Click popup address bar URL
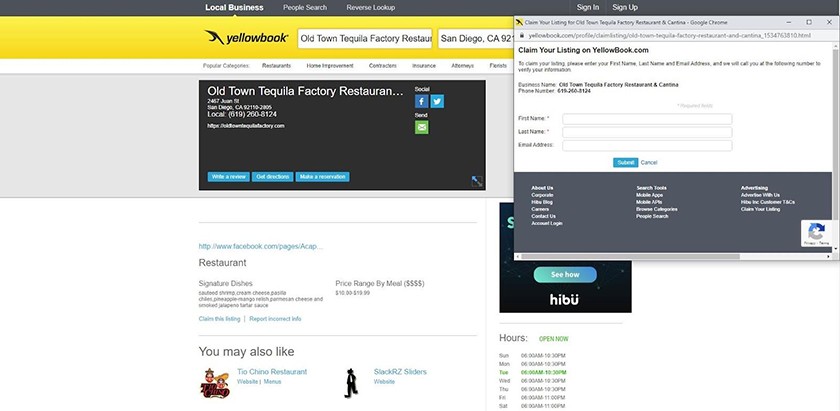840x411 pixels. [x=670, y=35]
